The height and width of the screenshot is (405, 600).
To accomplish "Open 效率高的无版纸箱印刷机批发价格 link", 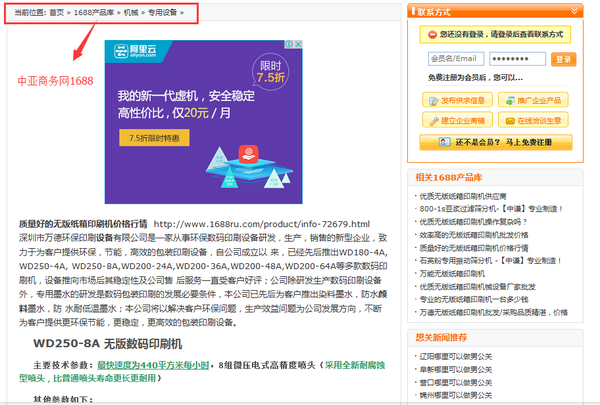I will coord(474,235).
